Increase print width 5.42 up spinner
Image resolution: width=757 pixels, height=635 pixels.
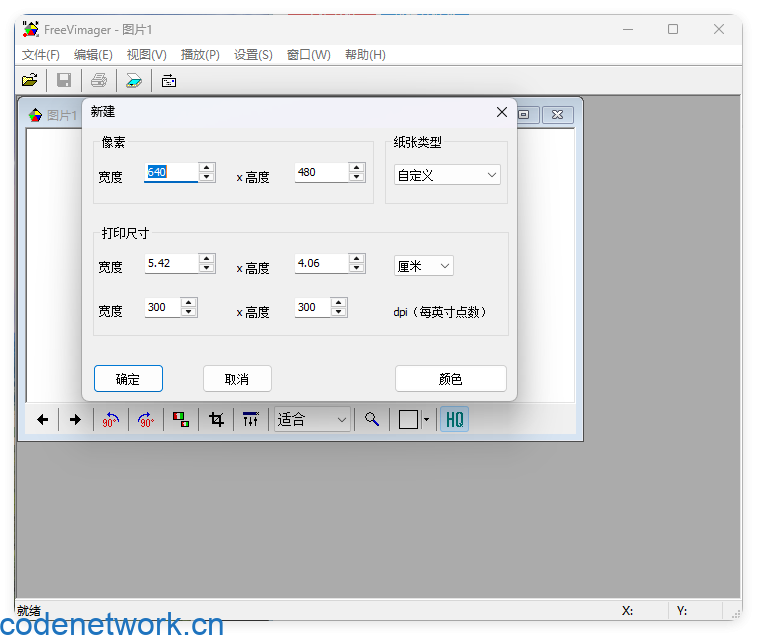coord(207,259)
